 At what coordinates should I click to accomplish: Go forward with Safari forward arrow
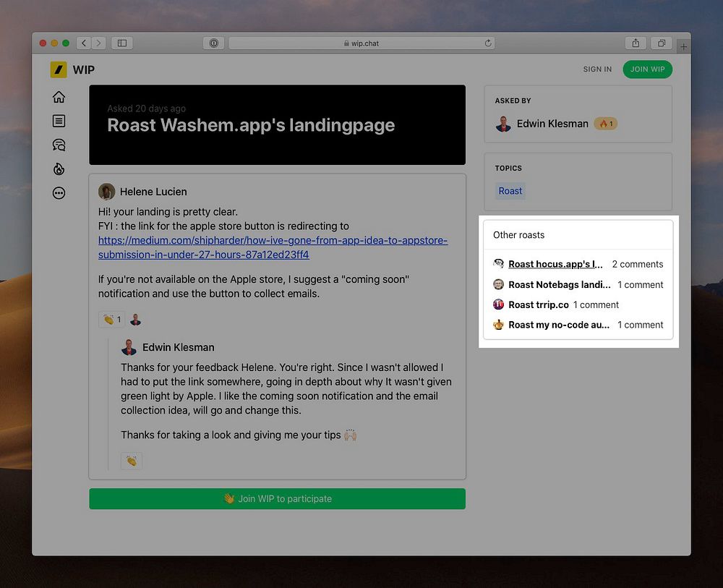98,43
